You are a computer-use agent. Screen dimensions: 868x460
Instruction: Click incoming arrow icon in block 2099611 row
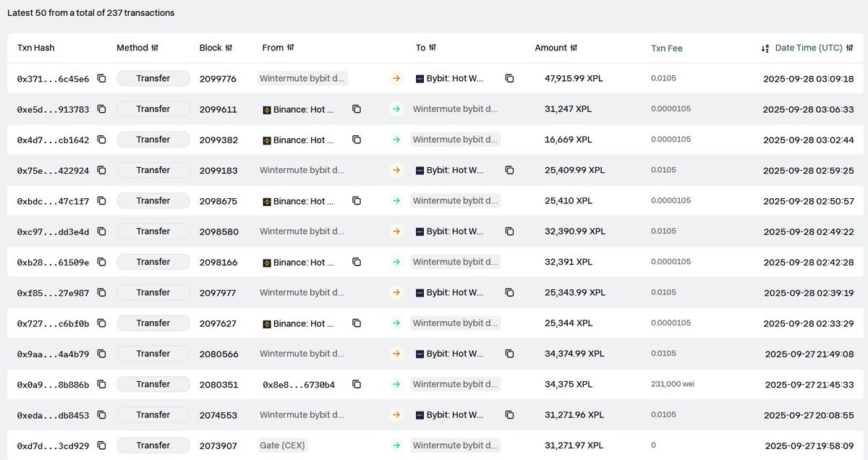click(x=396, y=109)
